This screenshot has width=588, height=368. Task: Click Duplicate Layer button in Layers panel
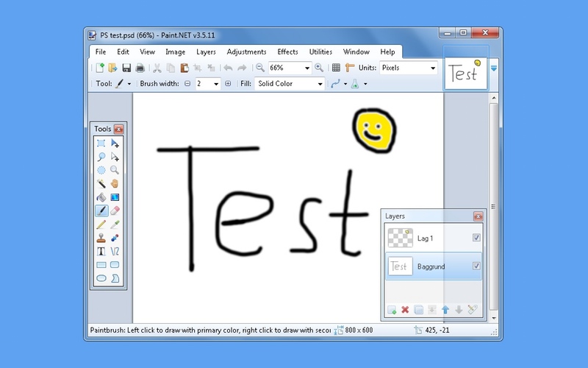coord(418,310)
